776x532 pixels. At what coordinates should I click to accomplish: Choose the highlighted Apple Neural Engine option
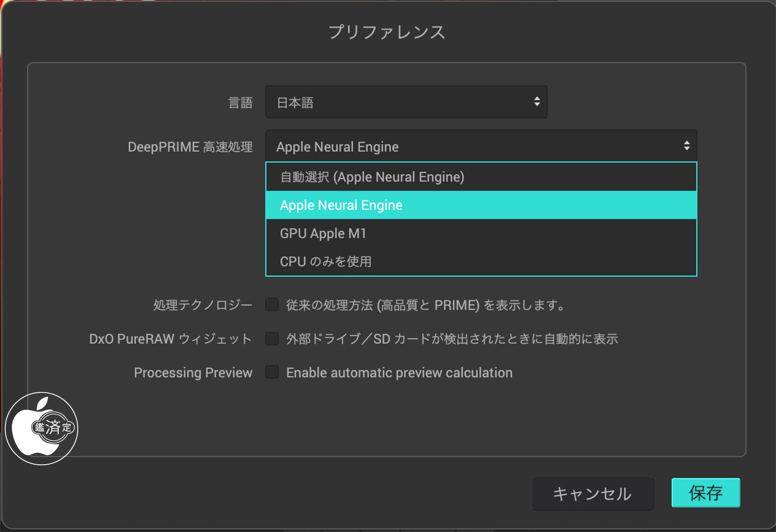pyautogui.click(x=481, y=205)
